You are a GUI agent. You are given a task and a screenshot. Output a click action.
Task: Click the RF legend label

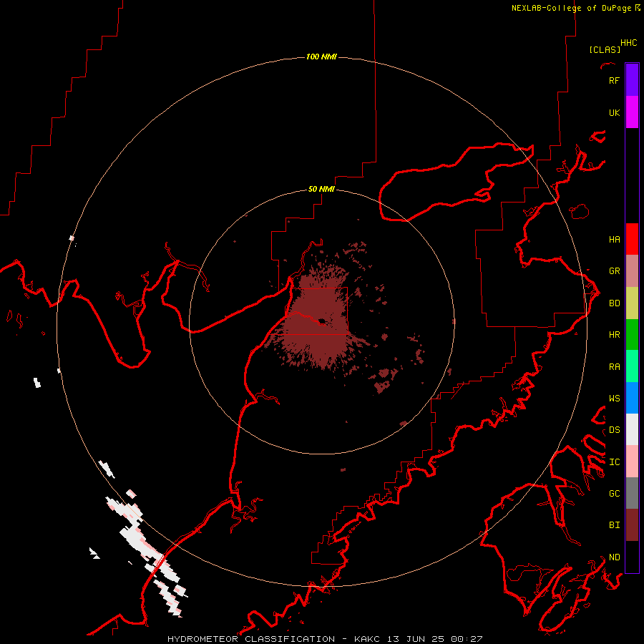click(614, 80)
